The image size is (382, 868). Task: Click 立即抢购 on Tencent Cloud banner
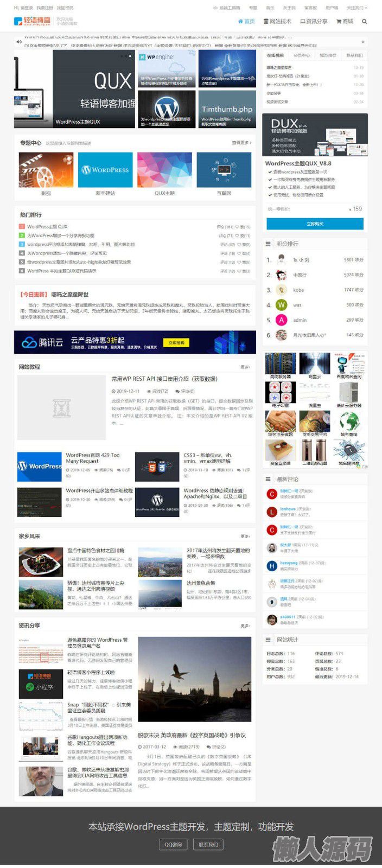176,343
